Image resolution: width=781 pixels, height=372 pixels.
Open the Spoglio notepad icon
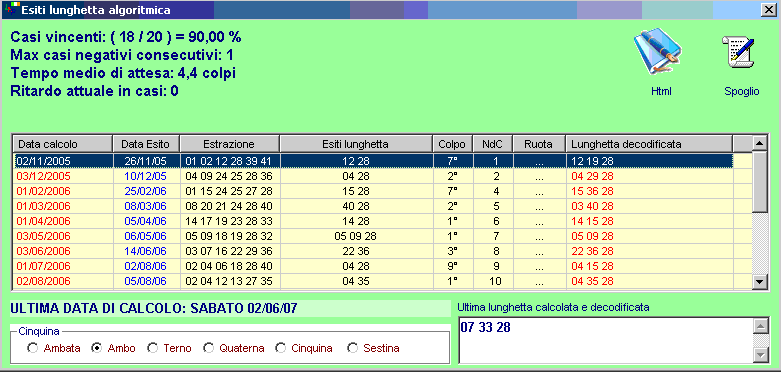[739, 52]
